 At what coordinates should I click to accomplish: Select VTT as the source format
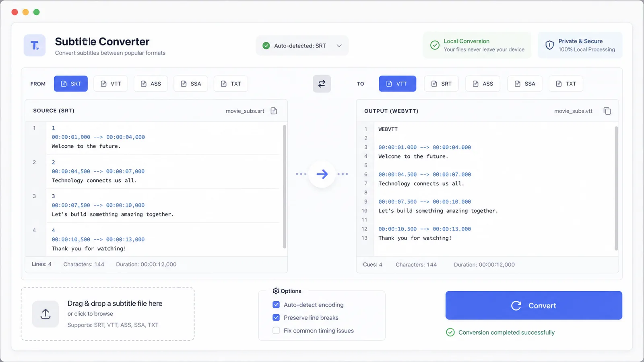coord(111,84)
